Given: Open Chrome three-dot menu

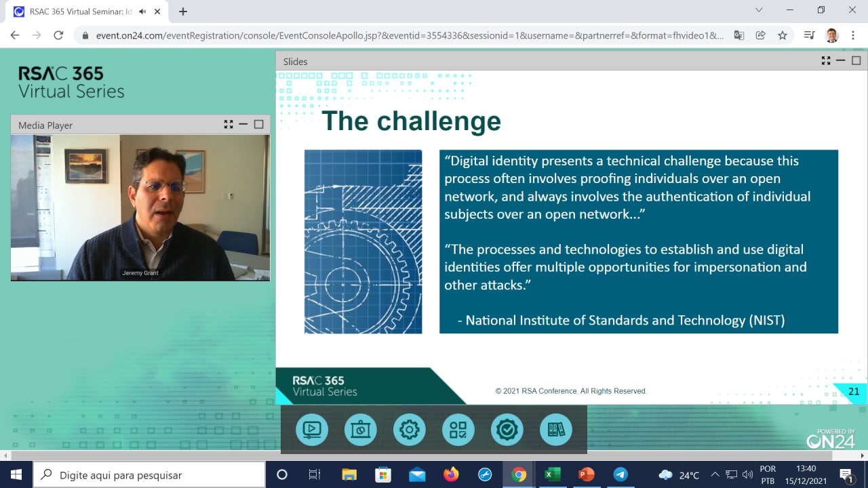Looking at the screenshot, I should (853, 35).
